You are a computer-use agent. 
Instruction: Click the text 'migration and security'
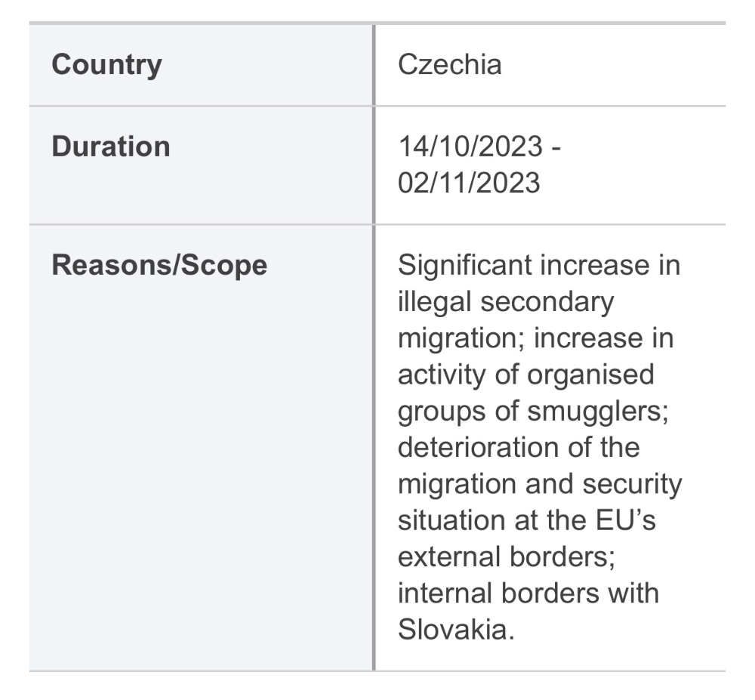click(x=541, y=484)
